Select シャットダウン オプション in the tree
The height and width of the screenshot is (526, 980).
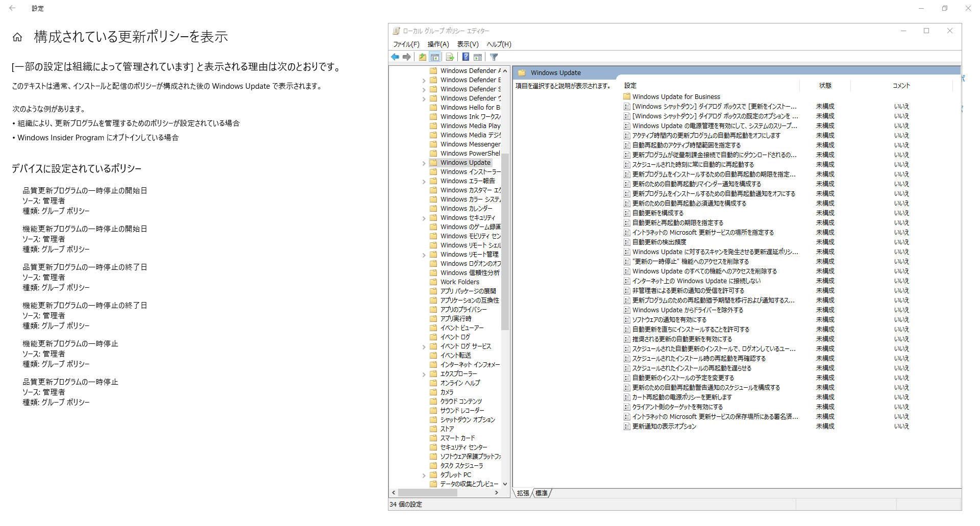pos(467,419)
